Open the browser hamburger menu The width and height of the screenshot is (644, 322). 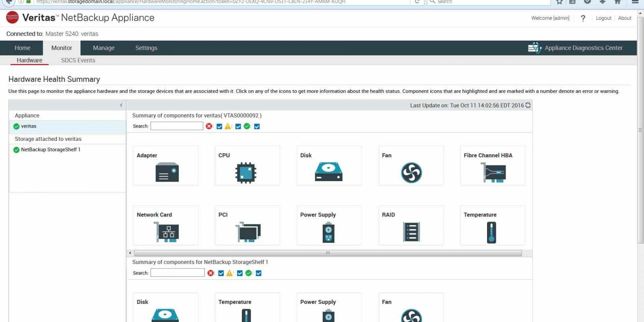click(x=635, y=2)
